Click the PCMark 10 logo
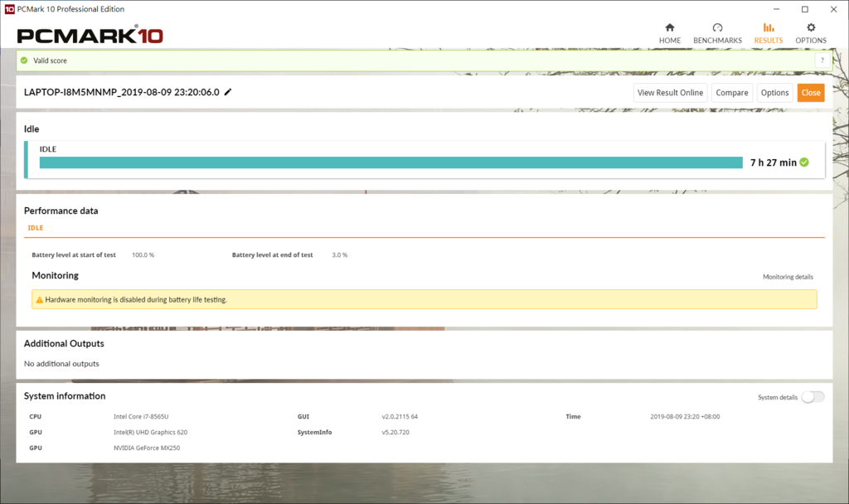Image resolution: width=849 pixels, height=504 pixels. pos(90,35)
